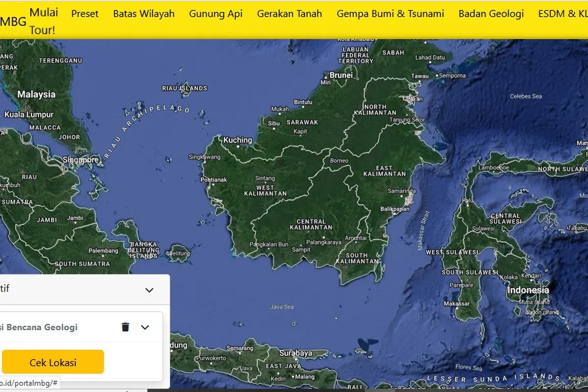Image resolution: width=588 pixels, height=392 pixels.
Task: Open the Gerakan Tanah menu
Action: tap(290, 14)
